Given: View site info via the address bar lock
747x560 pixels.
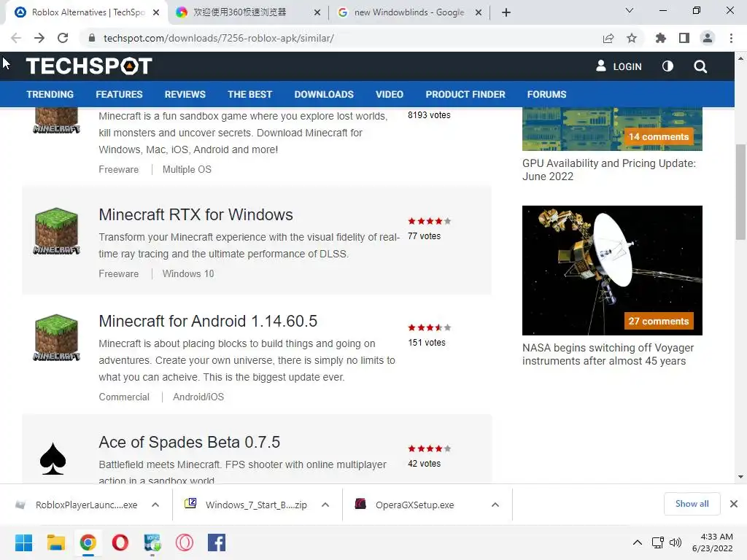Looking at the screenshot, I should (x=92, y=38).
